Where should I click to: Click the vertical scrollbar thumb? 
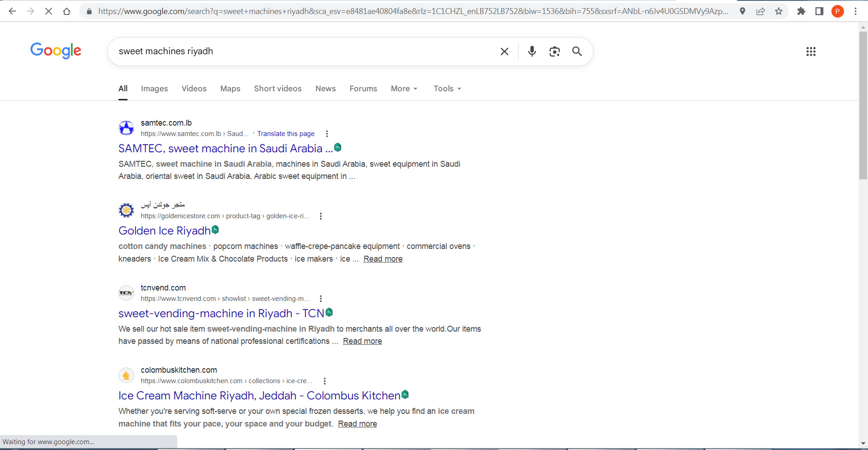click(863, 106)
